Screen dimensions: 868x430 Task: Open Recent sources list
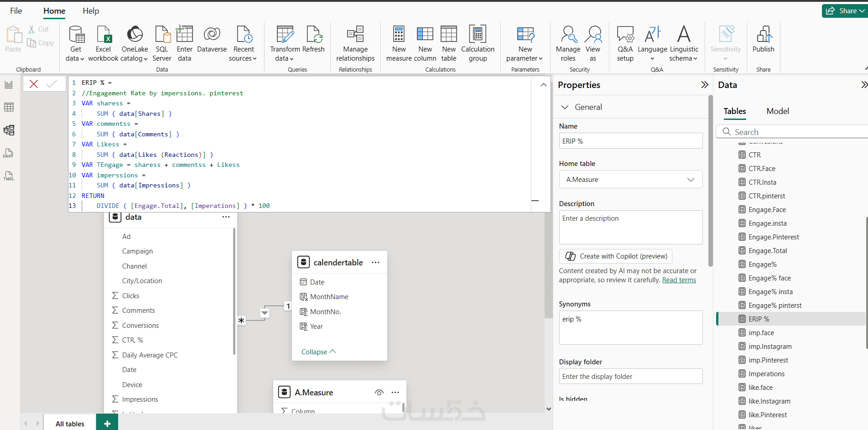point(244,44)
